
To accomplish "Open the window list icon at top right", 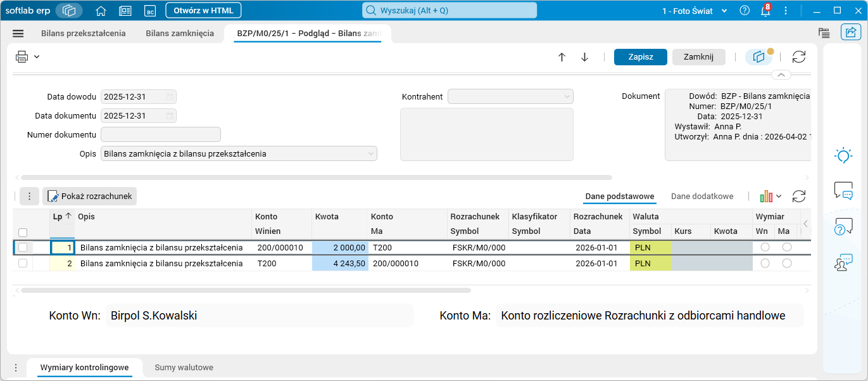I will tap(824, 33).
